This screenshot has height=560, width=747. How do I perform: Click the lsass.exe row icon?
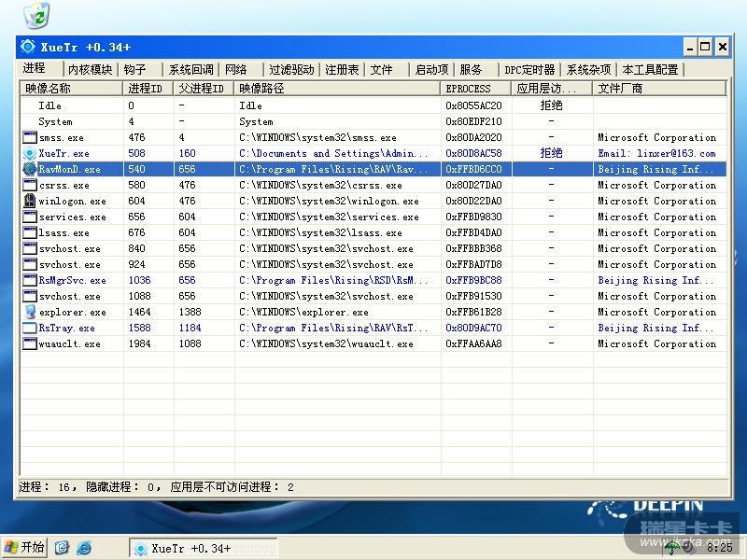[x=30, y=232]
